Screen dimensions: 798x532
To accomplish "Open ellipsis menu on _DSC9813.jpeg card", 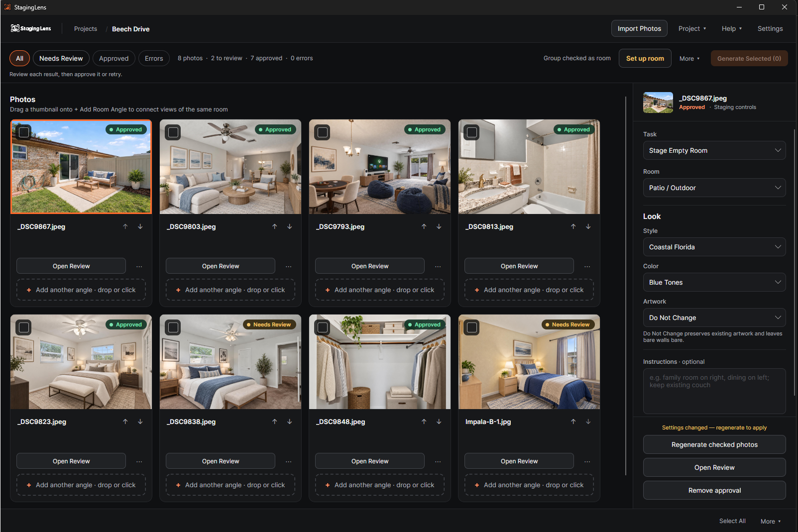I will pos(587,266).
